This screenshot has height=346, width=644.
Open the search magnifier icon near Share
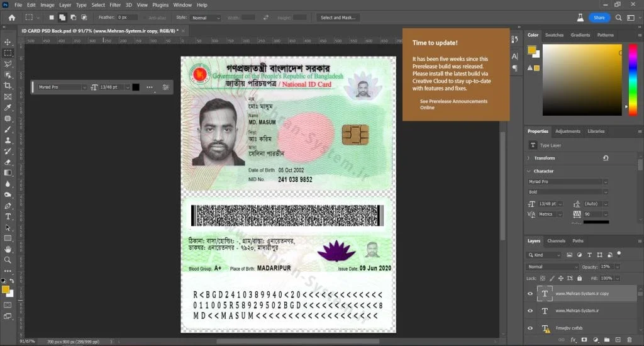point(619,18)
